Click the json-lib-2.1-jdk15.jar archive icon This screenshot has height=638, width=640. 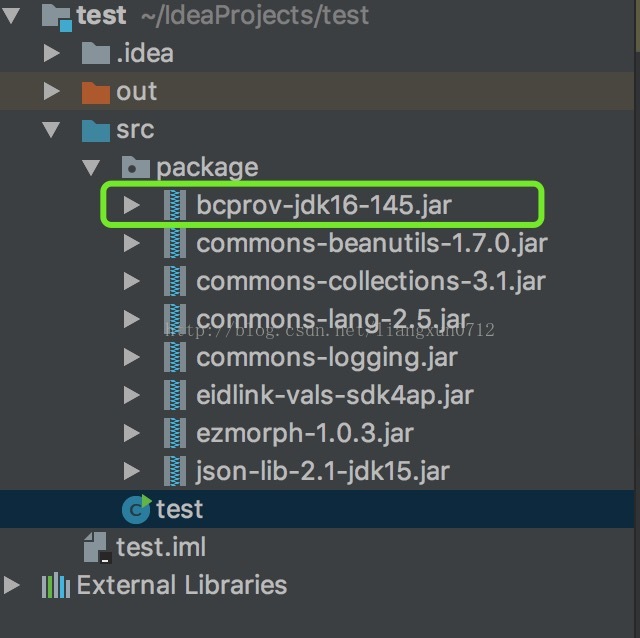point(175,471)
